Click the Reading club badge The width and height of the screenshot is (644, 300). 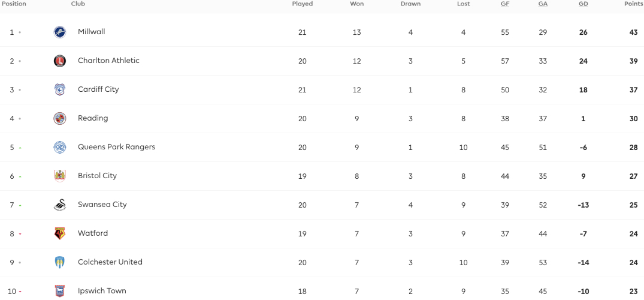[x=60, y=119]
